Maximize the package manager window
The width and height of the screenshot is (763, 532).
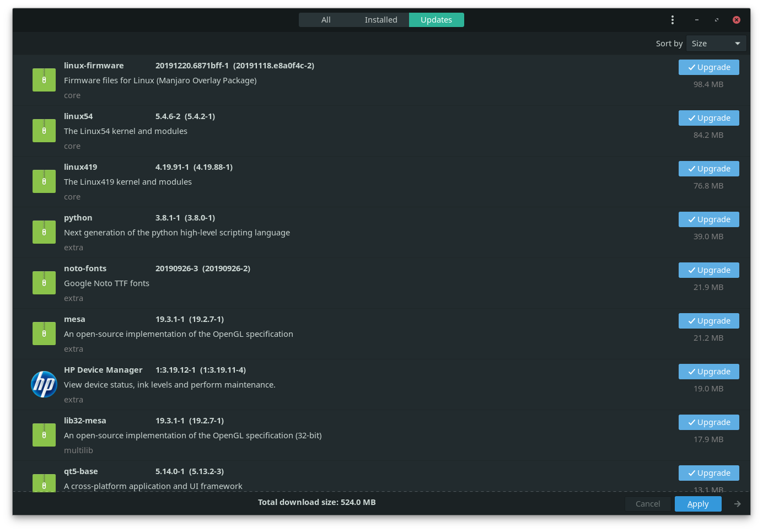717,20
